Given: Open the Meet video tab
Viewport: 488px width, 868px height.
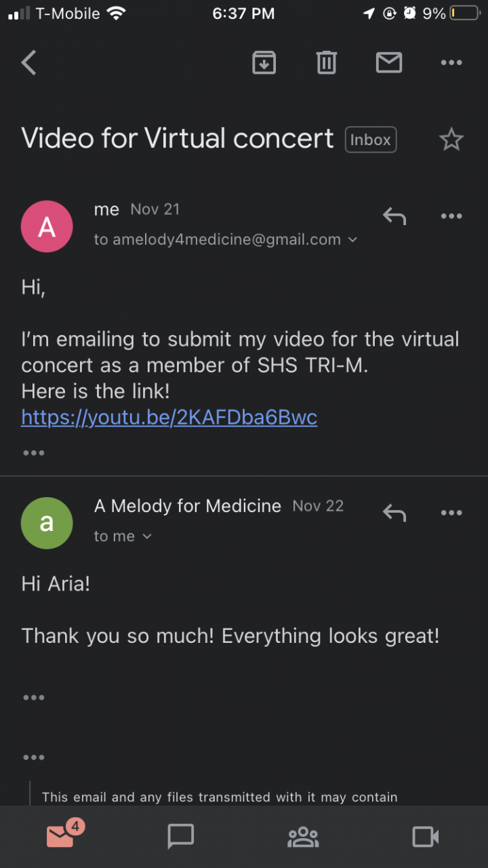Looking at the screenshot, I should coord(426,837).
